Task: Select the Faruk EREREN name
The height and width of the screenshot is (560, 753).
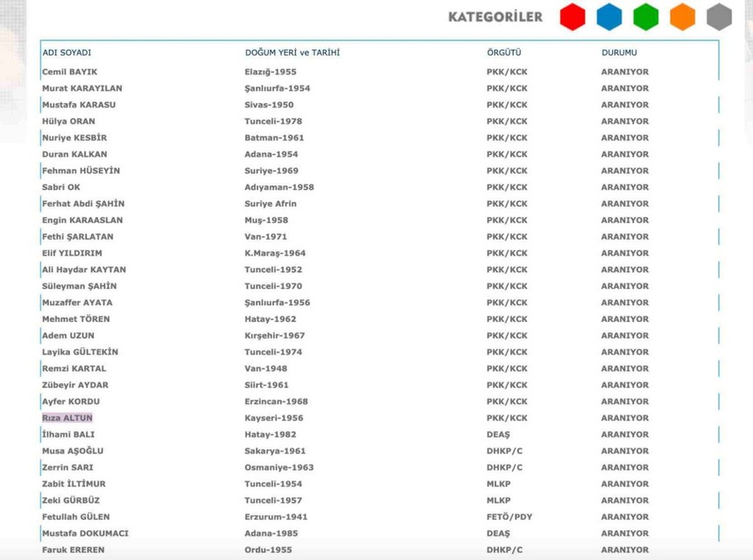Action: tap(73, 549)
